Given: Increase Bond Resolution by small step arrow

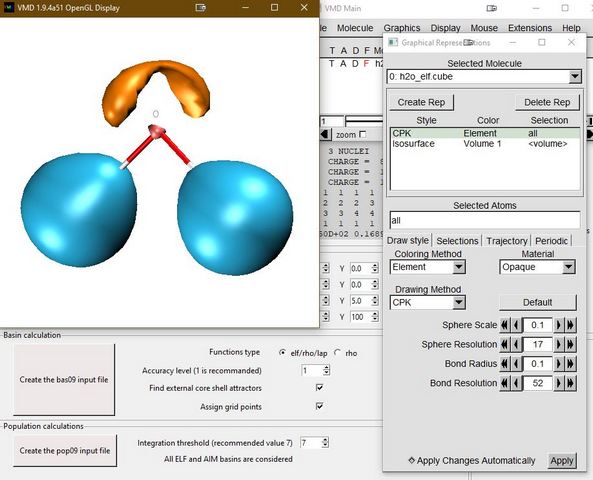Looking at the screenshot, I should (559, 383).
